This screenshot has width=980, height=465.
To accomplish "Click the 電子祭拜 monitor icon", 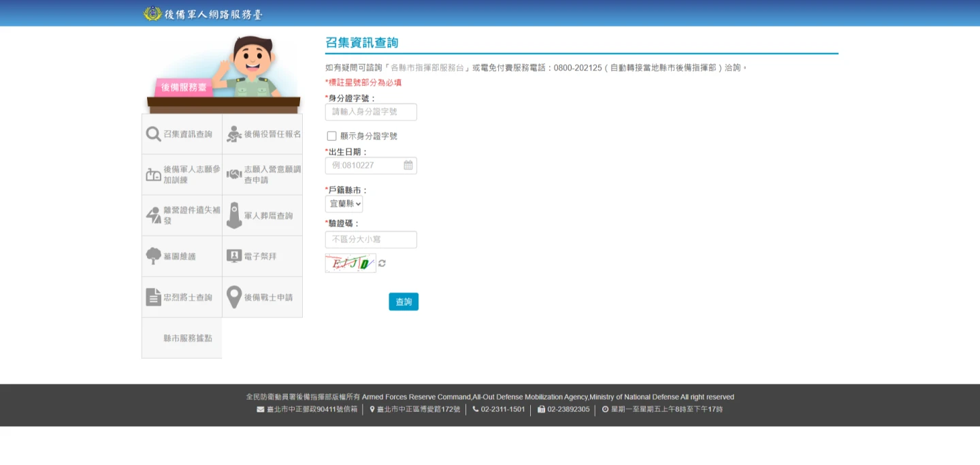I will click(x=234, y=257).
